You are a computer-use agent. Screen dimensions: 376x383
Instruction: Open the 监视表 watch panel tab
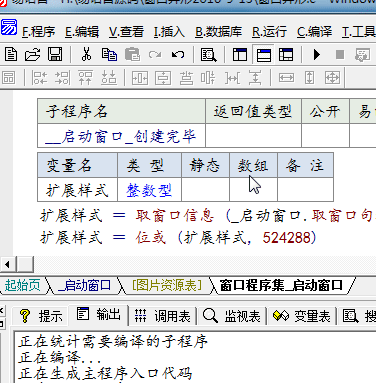[232, 316]
